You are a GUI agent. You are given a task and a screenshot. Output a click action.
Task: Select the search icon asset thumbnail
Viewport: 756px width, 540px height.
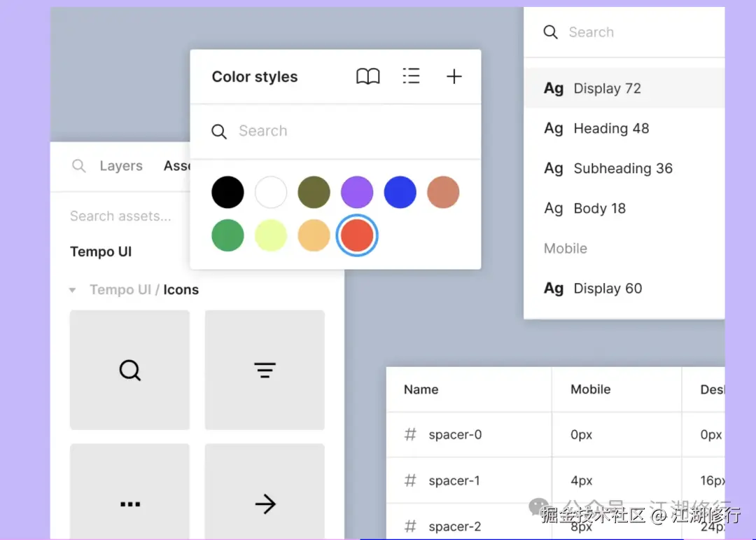tap(129, 370)
